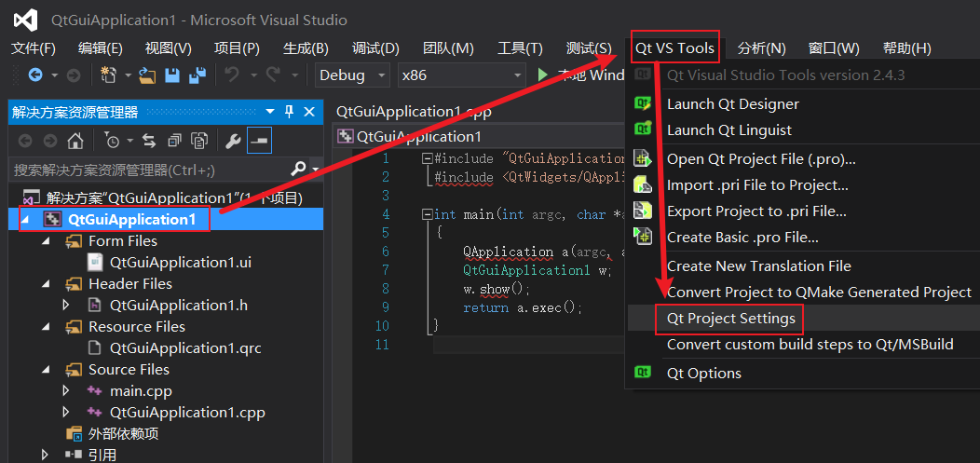Viewport: 980px width, 463px height.
Task: Open the Solution Explorer window options dropdown
Action: [270, 112]
